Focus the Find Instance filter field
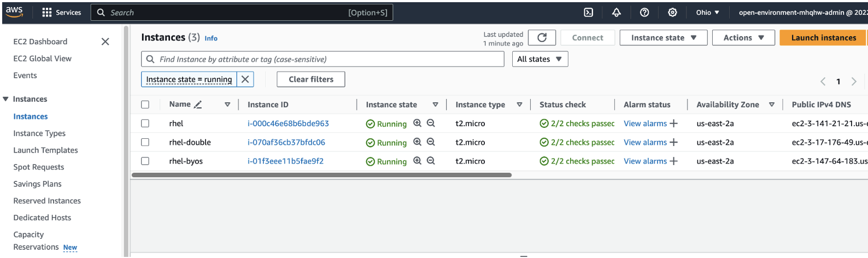Screen dimensions: 868x258 (322, 59)
